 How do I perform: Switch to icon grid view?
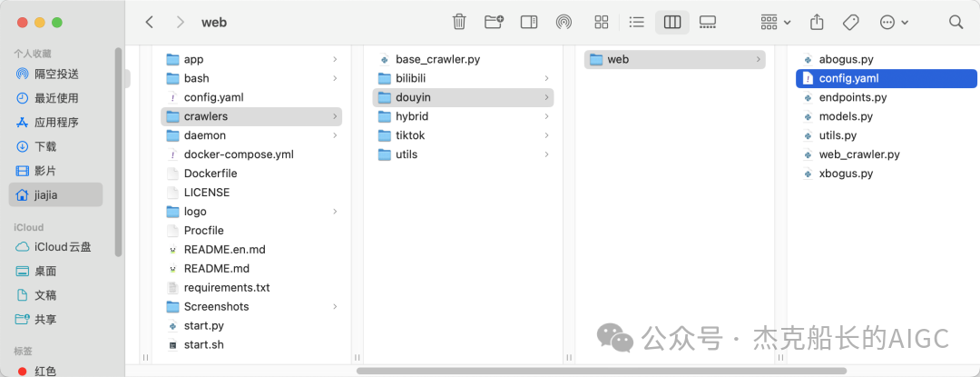pyautogui.click(x=602, y=23)
